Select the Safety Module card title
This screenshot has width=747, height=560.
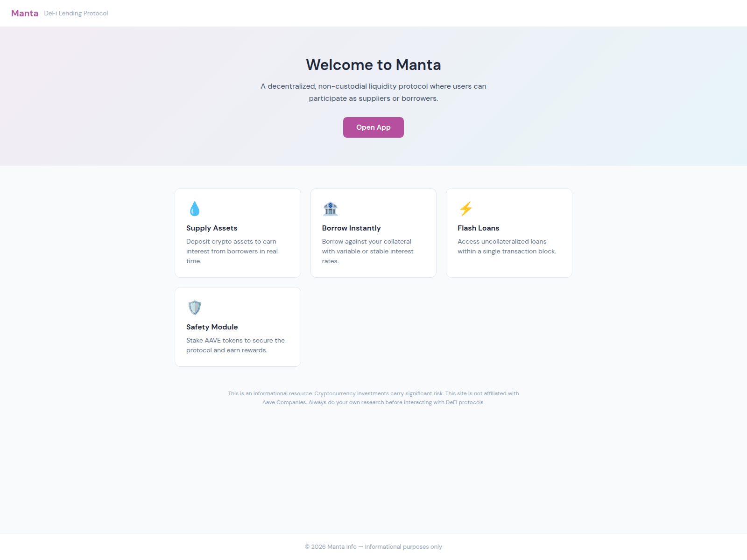212,327
